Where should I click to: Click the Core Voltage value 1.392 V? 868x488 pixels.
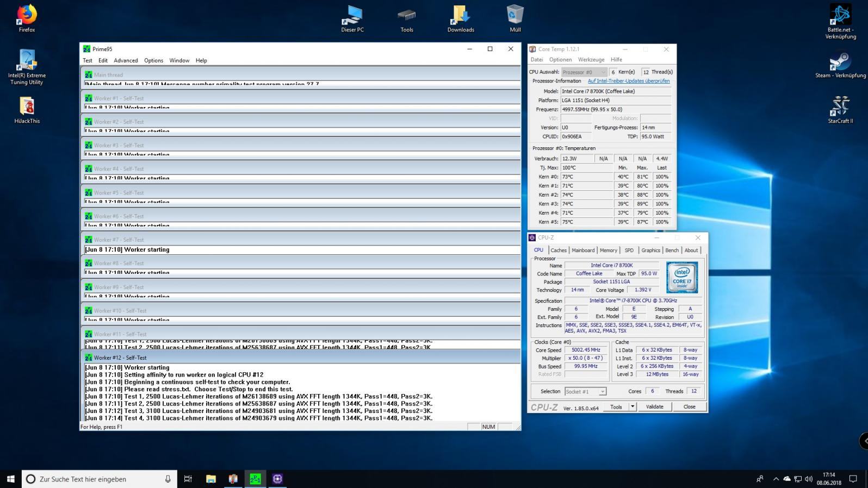[x=643, y=290]
